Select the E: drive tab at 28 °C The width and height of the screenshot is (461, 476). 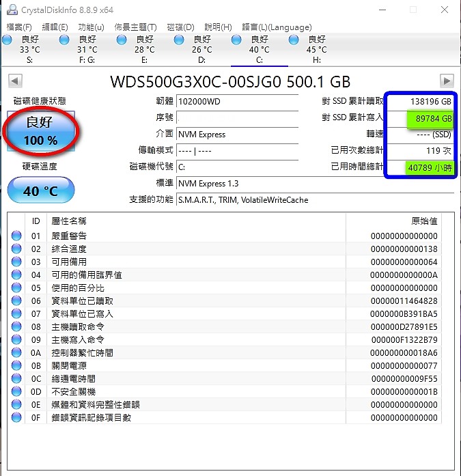point(145,49)
